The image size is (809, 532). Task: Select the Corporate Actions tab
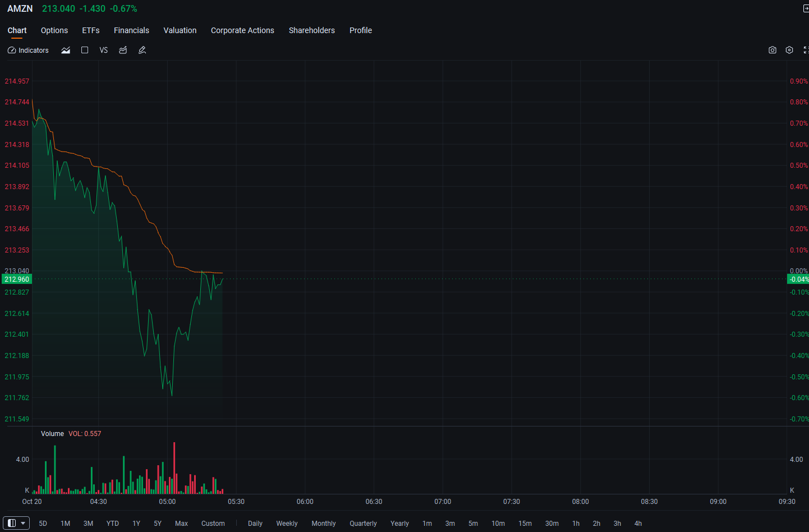point(242,30)
